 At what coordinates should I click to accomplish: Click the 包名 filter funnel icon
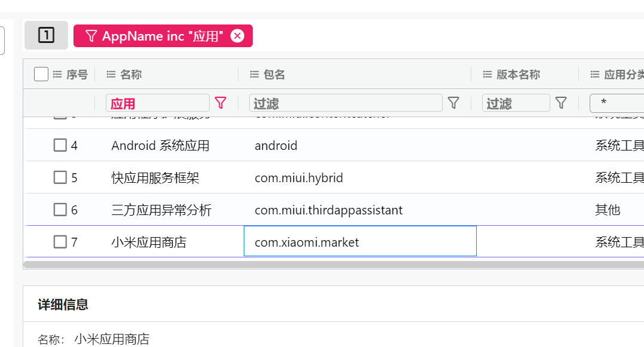(453, 103)
